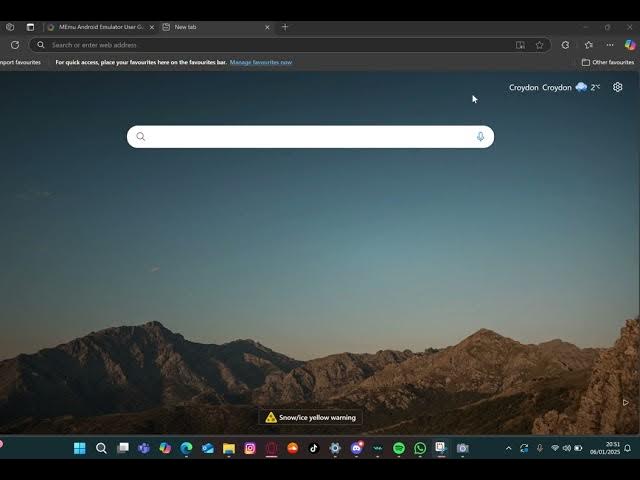Open page settings gear icon
This screenshot has height=480, width=640.
[617, 87]
